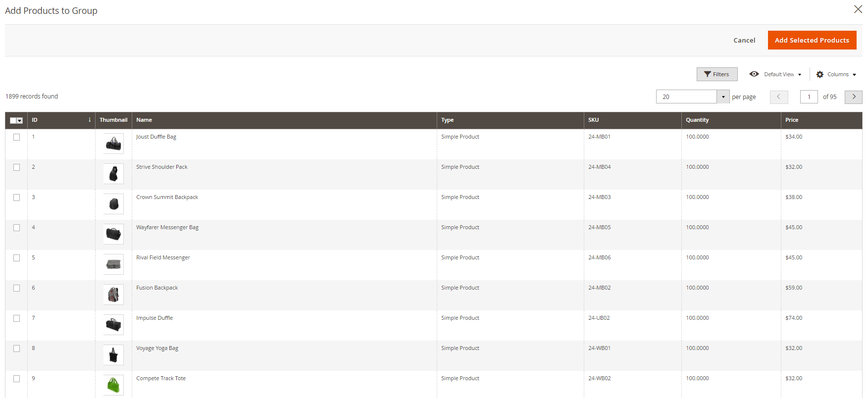Sort by the Price column header

click(791, 120)
